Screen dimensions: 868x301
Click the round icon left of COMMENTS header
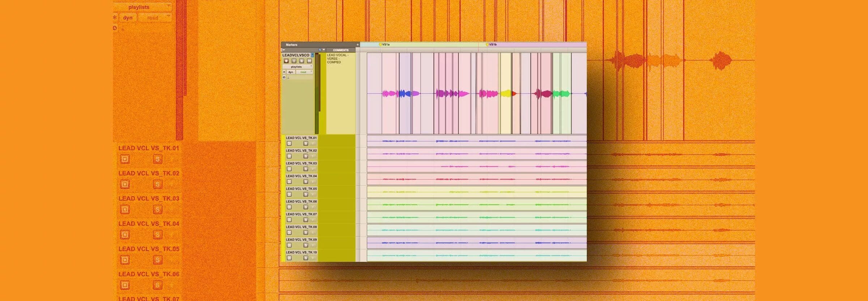[x=320, y=50]
